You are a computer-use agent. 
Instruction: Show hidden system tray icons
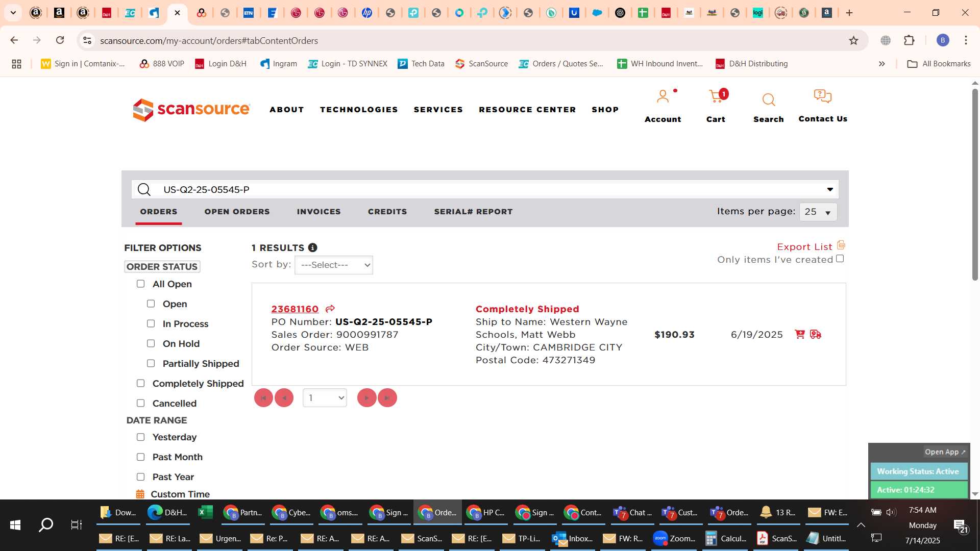tap(861, 525)
